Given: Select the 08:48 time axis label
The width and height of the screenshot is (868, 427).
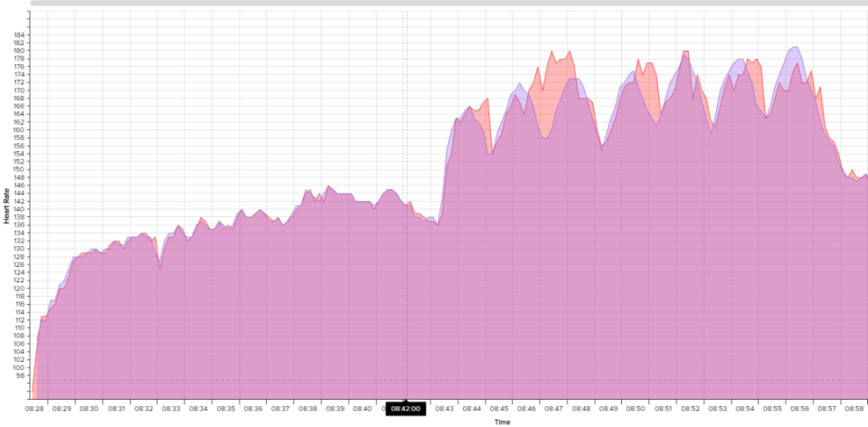Looking at the screenshot, I should coord(581,408).
